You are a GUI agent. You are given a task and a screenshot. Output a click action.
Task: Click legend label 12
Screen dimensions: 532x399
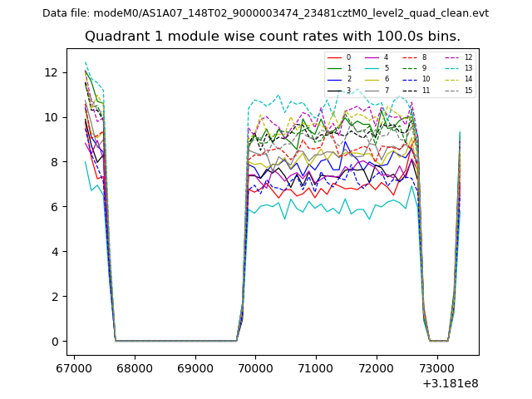pyautogui.click(x=468, y=57)
